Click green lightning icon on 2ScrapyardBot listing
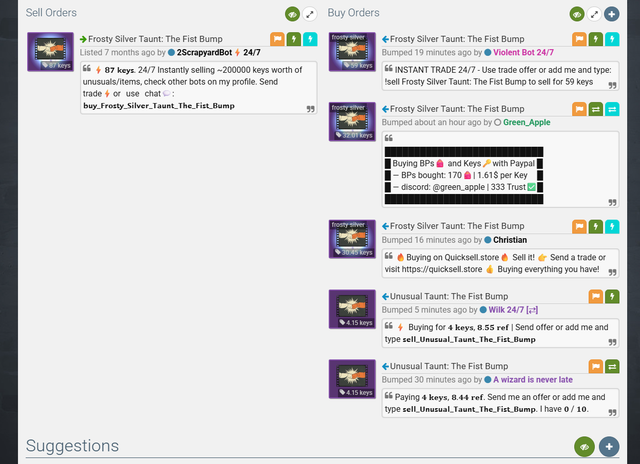This screenshot has width=640, height=464. pos(293,39)
